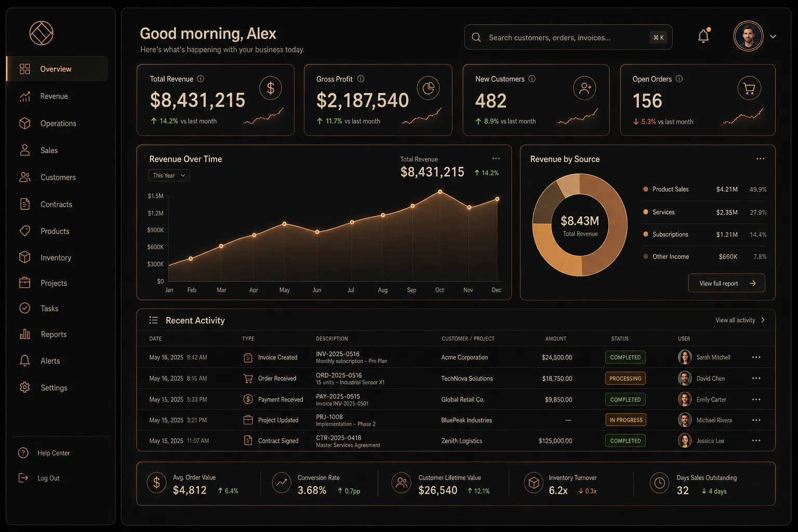
Task: Click the dollar icon in Total Revenue card
Action: (271, 88)
